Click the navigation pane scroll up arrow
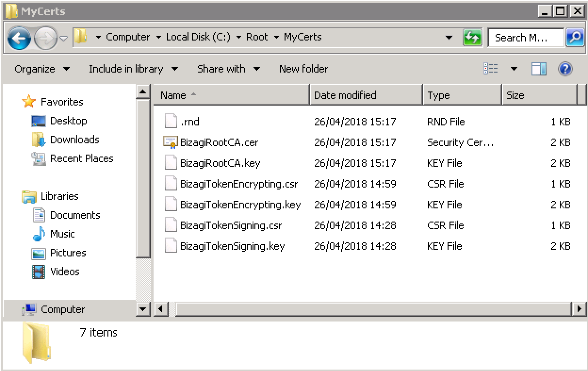The width and height of the screenshot is (588, 371). coord(143,91)
